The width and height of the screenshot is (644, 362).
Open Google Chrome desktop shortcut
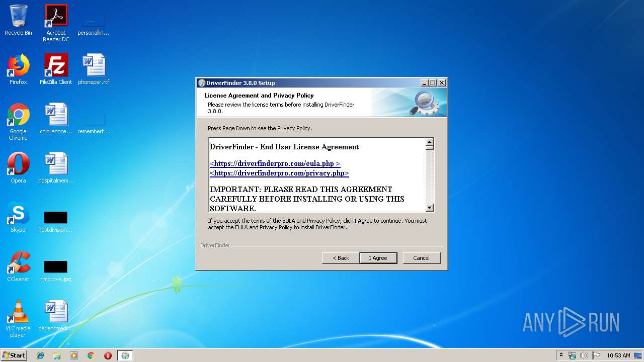pyautogui.click(x=18, y=122)
